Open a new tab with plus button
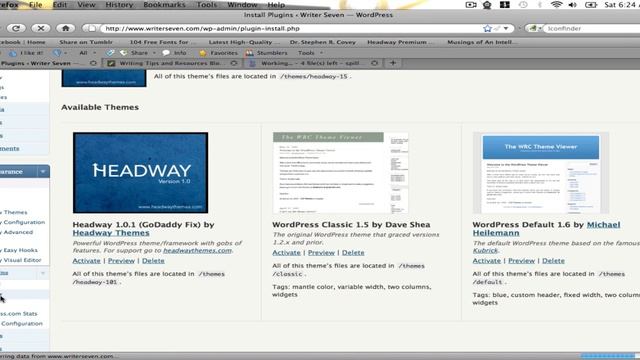Image resolution: width=640 pixels, height=360 pixels. point(393,63)
